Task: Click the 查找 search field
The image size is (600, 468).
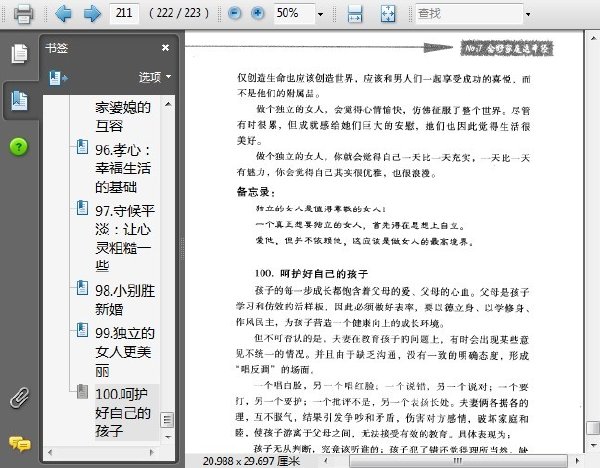Action: tap(469, 14)
